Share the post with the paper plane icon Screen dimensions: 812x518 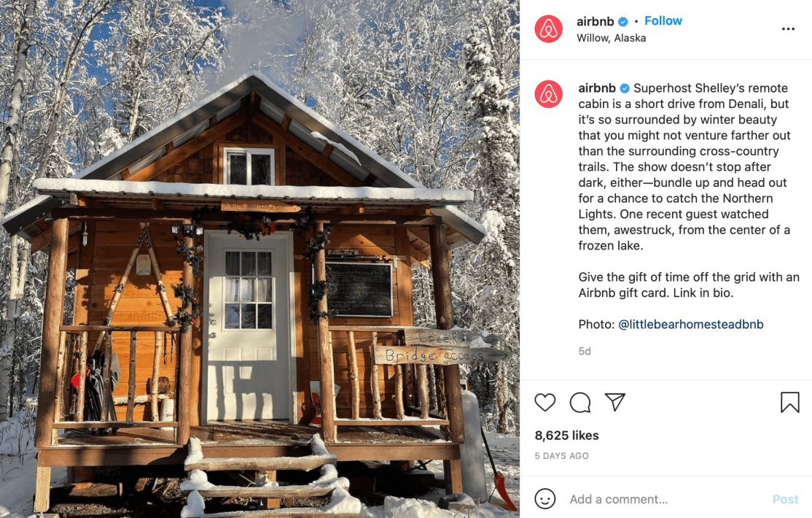coord(615,403)
